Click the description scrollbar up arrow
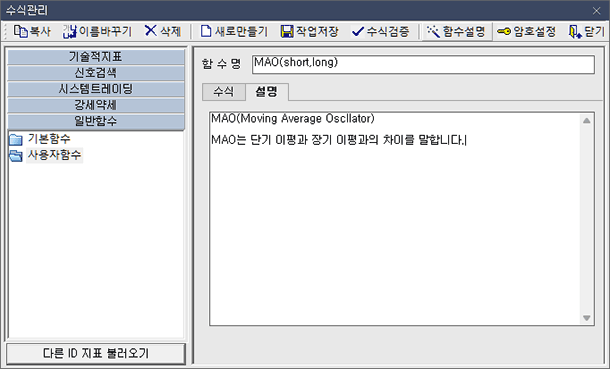Screen dimensions: 610x369 coord(587,121)
